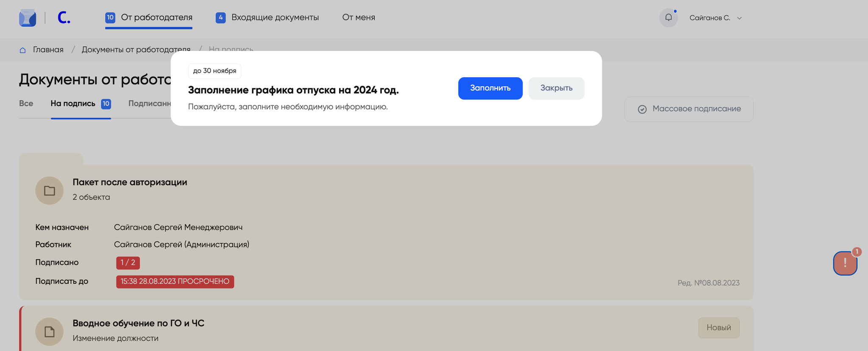Click the blue C. company logo
This screenshot has width=868, height=351.
click(x=64, y=18)
